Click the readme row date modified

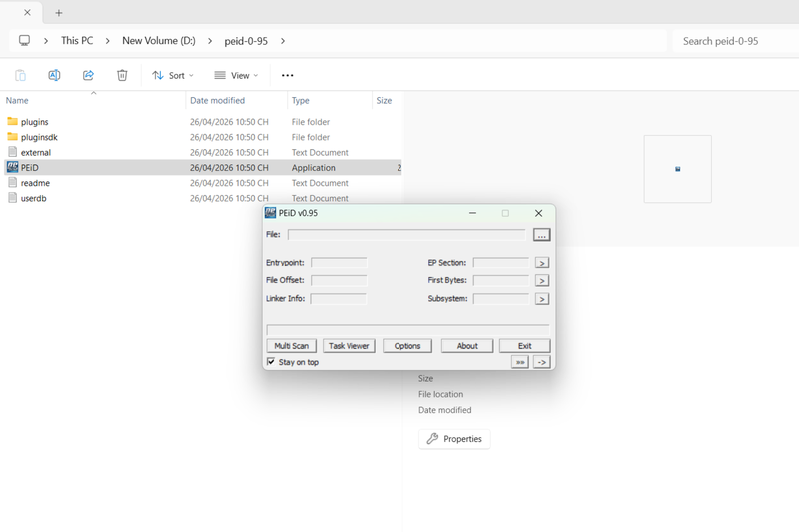coord(229,183)
